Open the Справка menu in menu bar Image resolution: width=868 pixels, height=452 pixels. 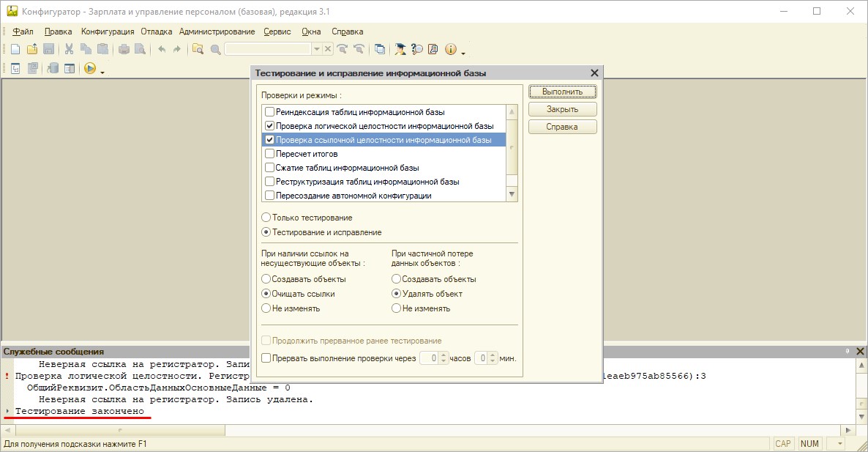(347, 32)
